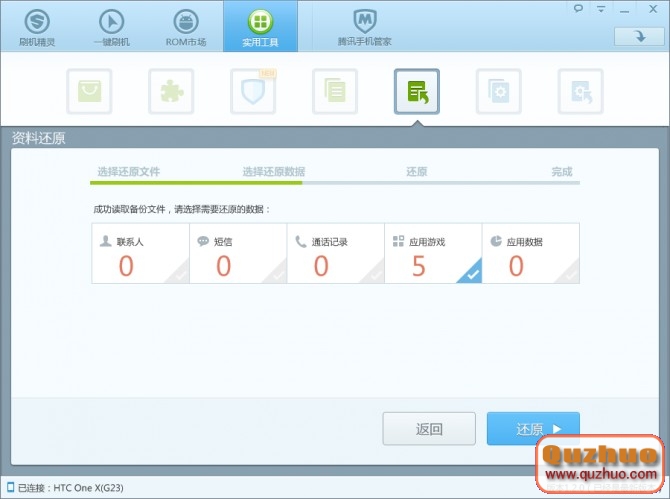This screenshot has width=670, height=499.
Task: Click the 完成 step label
Action: pos(561,172)
